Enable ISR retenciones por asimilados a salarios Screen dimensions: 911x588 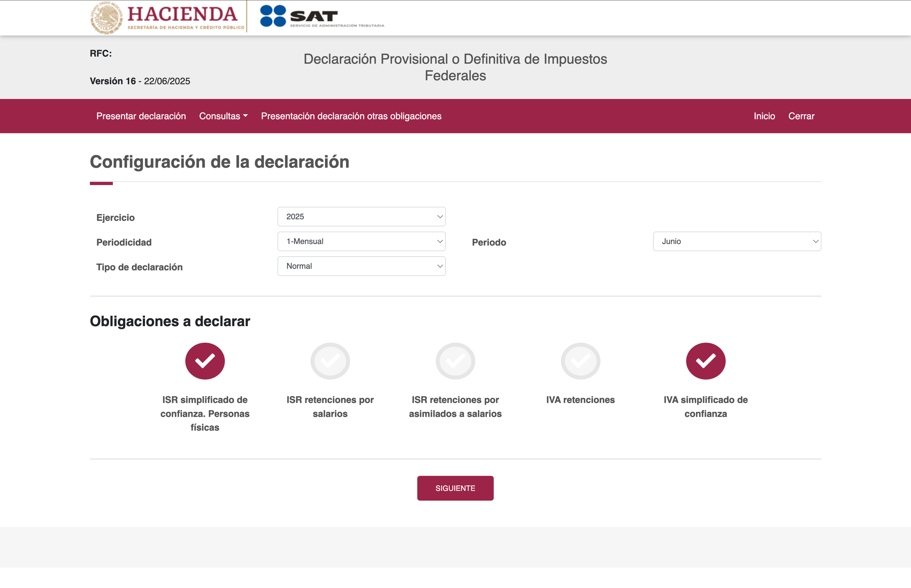455,361
